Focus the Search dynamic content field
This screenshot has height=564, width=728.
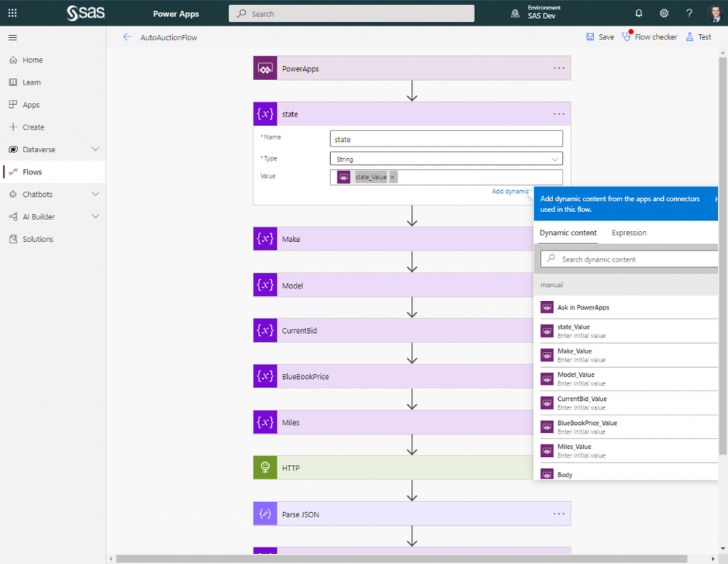(630, 259)
